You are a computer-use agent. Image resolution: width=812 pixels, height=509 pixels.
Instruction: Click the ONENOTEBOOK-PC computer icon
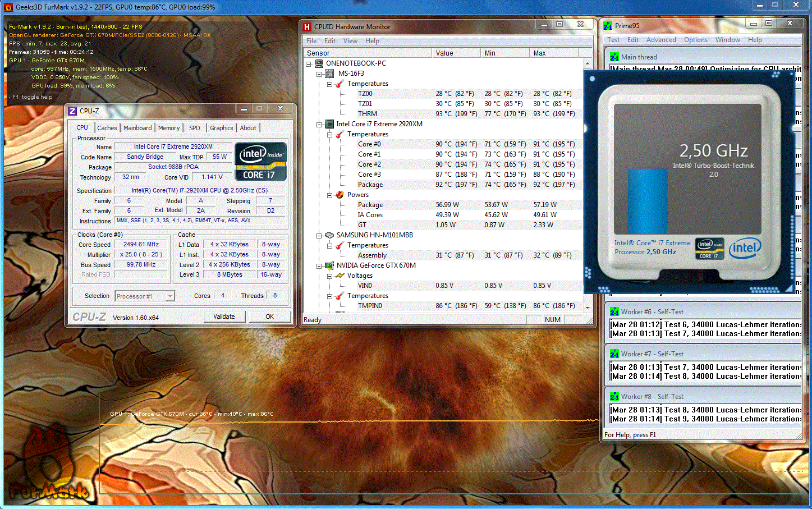[319, 63]
